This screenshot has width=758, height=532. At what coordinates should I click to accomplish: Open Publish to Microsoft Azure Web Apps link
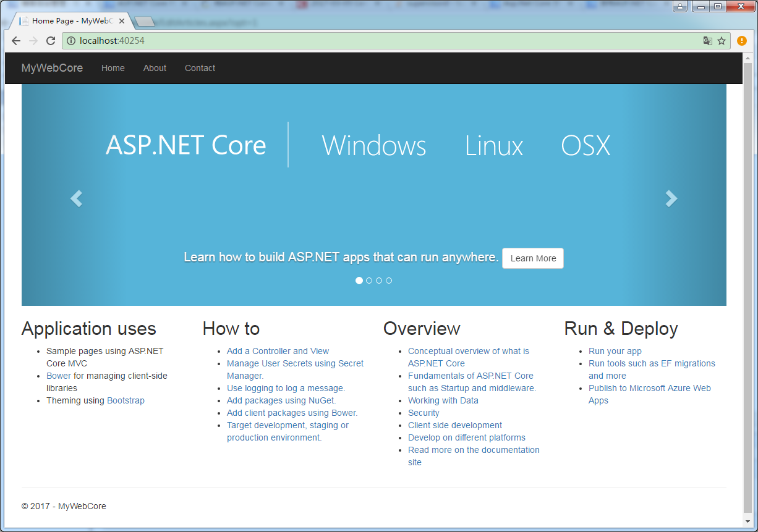pyautogui.click(x=650, y=394)
